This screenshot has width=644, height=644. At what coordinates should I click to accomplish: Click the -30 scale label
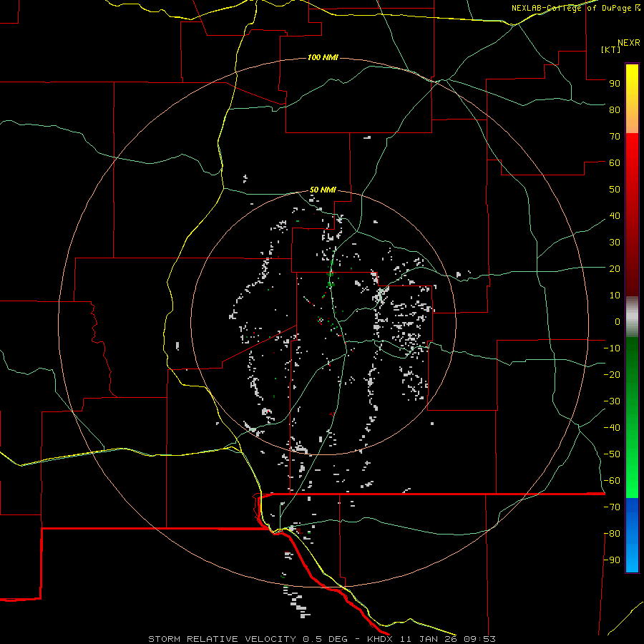(x=612, y=401)
